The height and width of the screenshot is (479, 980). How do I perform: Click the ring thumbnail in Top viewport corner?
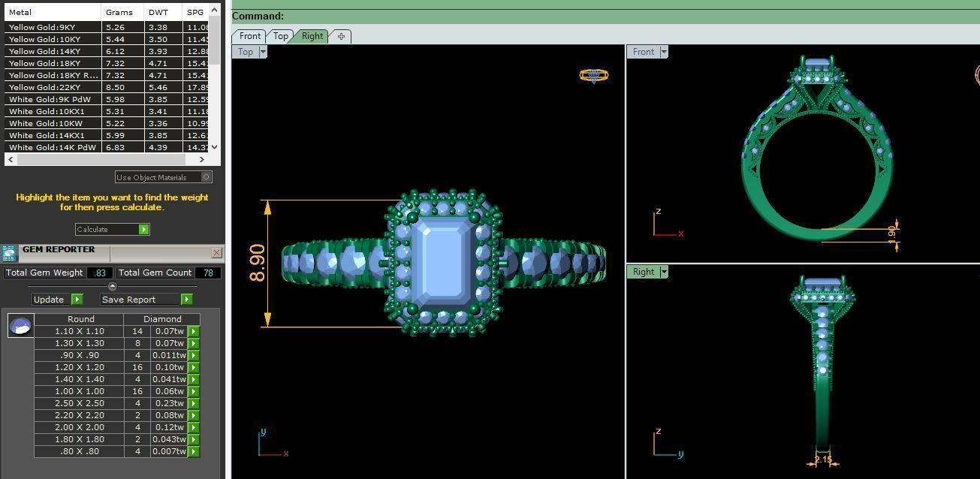[593, 75]
